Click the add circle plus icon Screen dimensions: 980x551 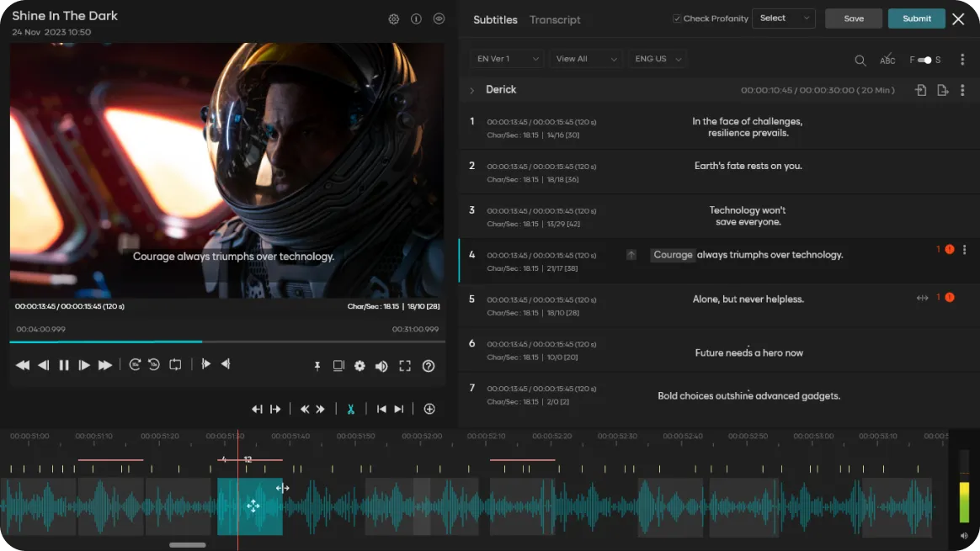(429, 409)
